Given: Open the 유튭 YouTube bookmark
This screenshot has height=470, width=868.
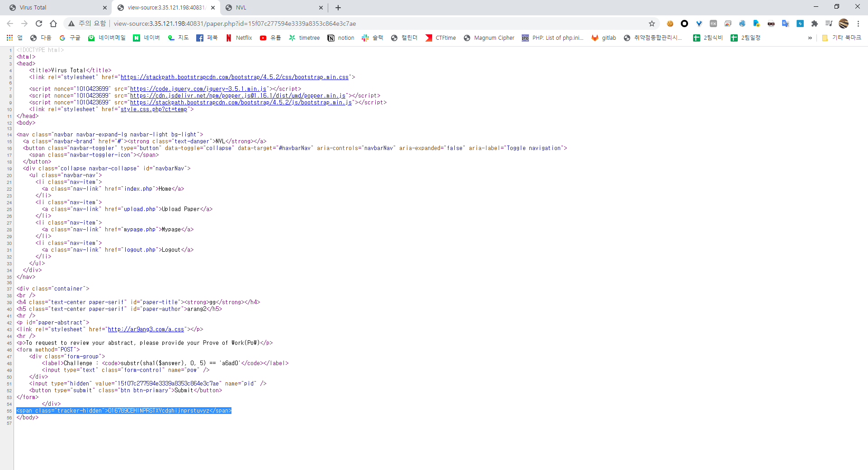Looking at the screenshot, I should (270, 38).
